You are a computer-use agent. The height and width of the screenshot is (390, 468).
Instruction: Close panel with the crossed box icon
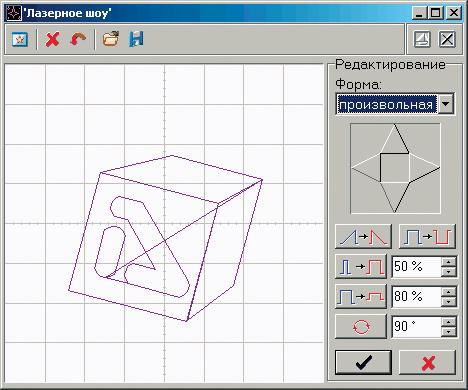[x=447, y=39]
